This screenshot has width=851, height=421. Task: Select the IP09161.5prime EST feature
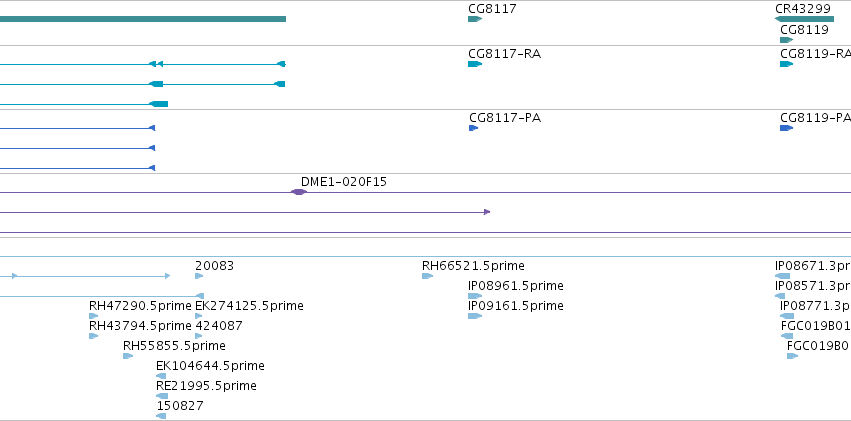pos(475,316)
